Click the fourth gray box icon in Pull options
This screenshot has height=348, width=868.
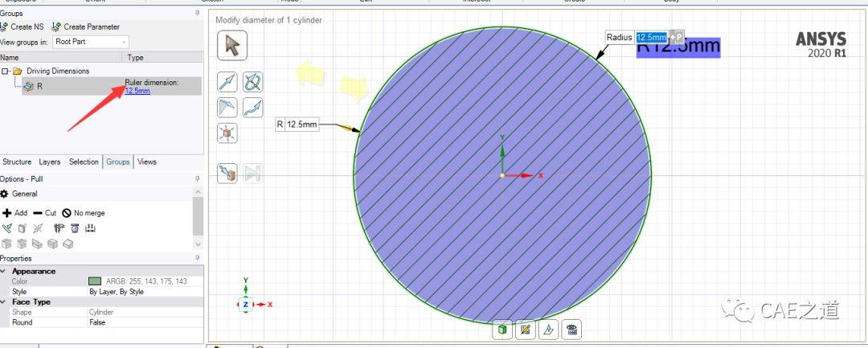point(52,244)
